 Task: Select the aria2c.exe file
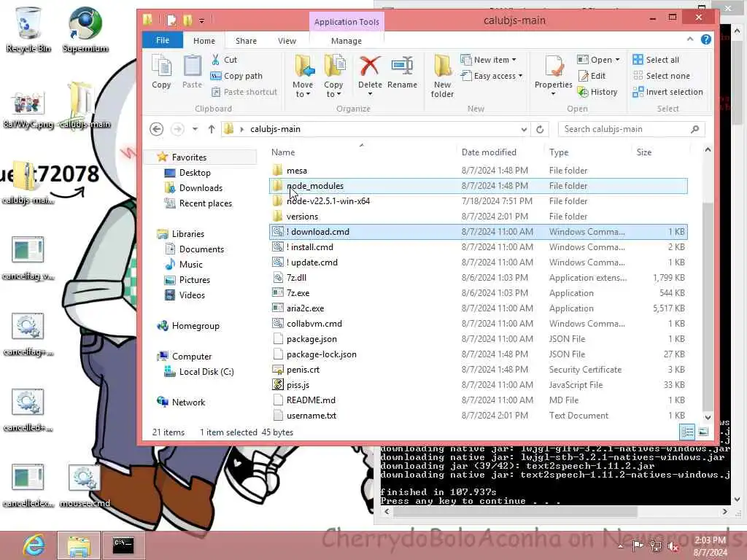click(x=478, y=308)
